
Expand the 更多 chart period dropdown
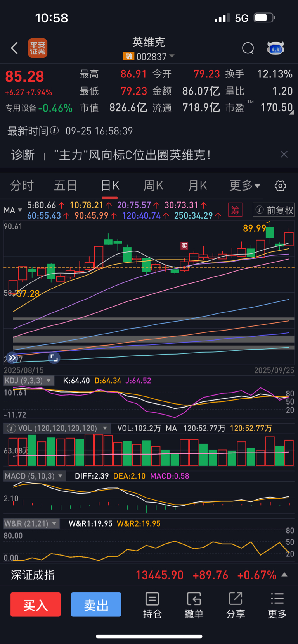245,186
